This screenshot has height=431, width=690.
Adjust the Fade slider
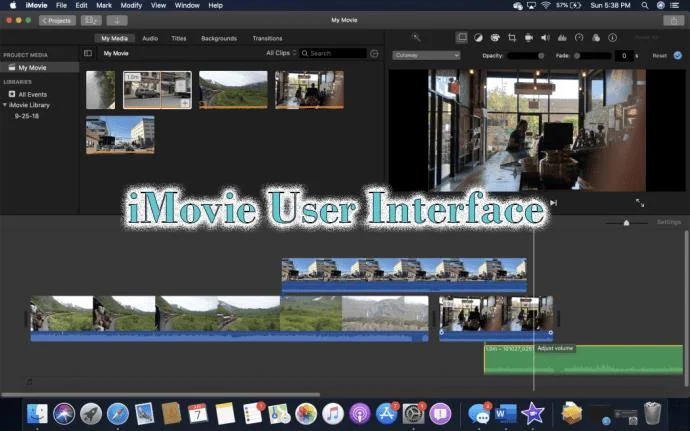click(592, 55)
